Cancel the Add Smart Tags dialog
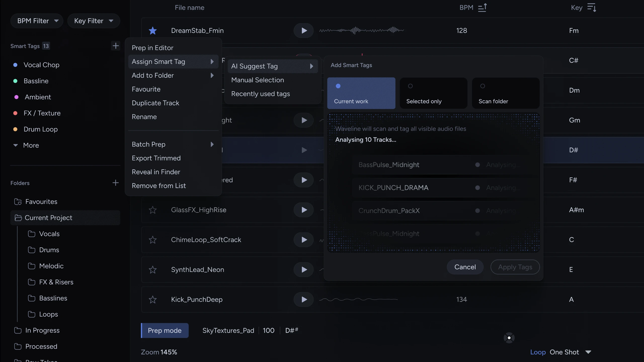 point(465,267)
